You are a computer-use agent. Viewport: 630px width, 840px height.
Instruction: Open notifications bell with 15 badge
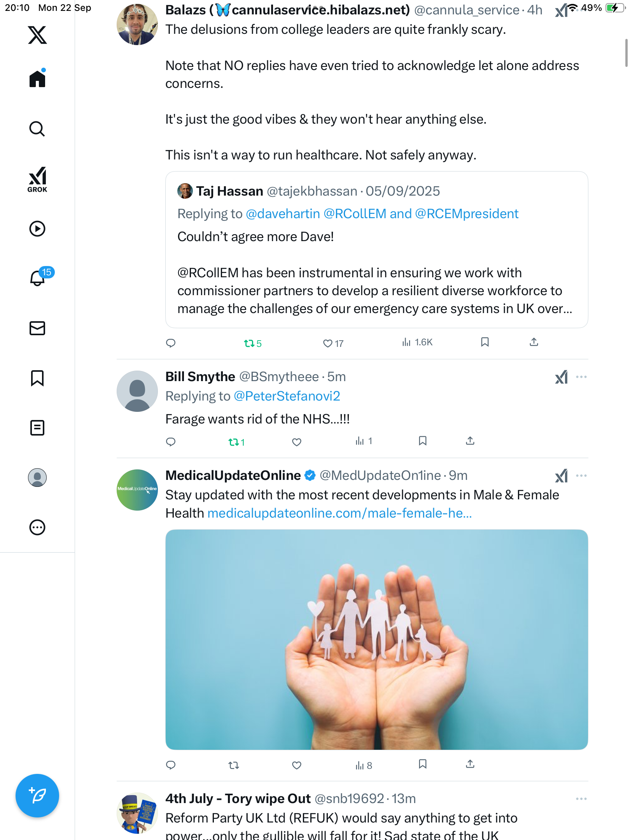pyautogui.click(x=38, y=278)
